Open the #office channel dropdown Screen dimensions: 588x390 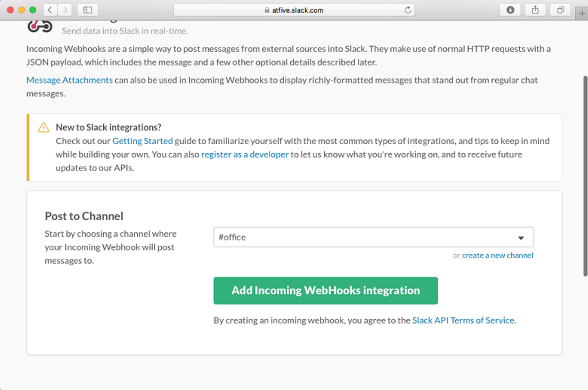[x=367, y=237]
